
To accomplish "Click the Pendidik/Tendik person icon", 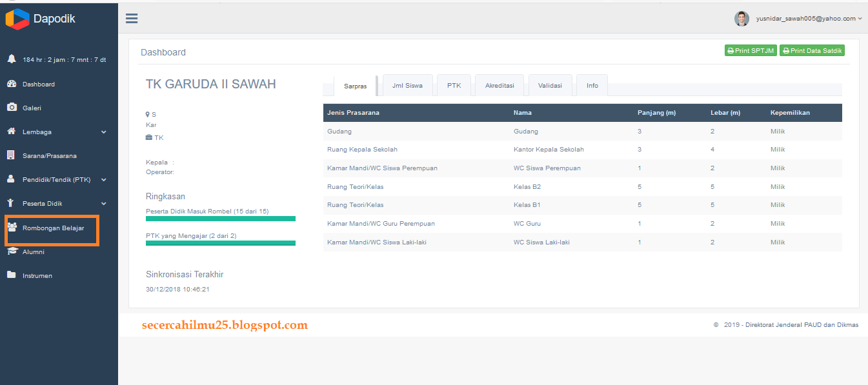I will click(x=11, y=179).
